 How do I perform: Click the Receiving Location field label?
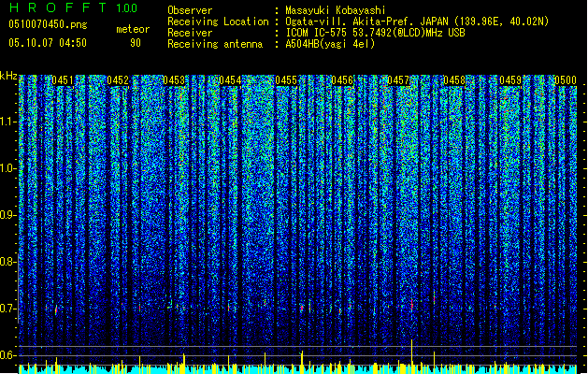pos(218,22)
